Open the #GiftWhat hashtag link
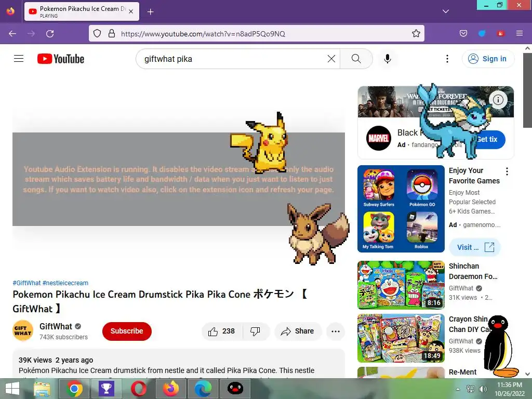The image size is (532, 399). coord(26,283)
